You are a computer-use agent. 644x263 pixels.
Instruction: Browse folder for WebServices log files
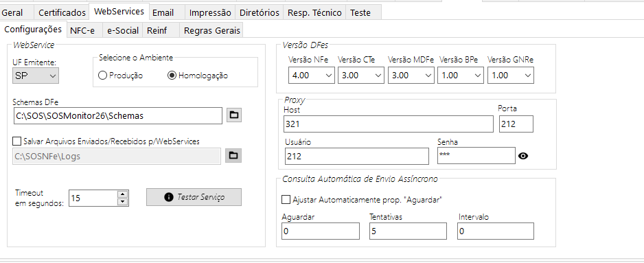(233, 155)
